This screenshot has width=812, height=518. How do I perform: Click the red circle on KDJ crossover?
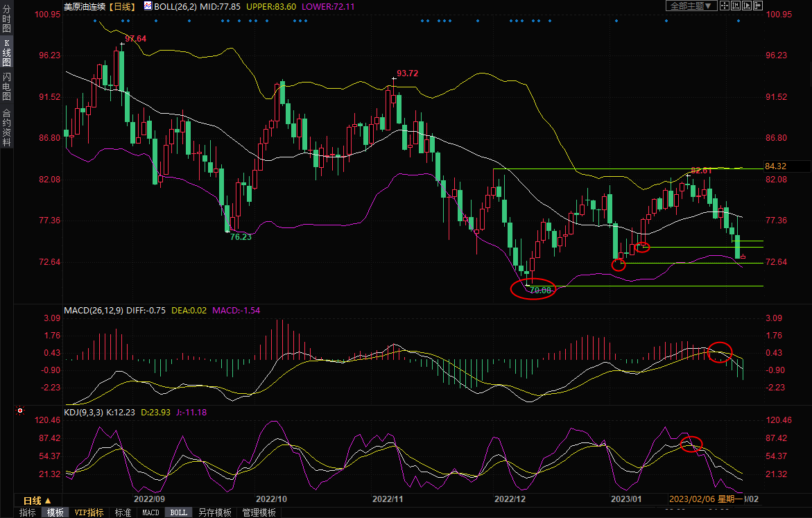tap(691, 444)
